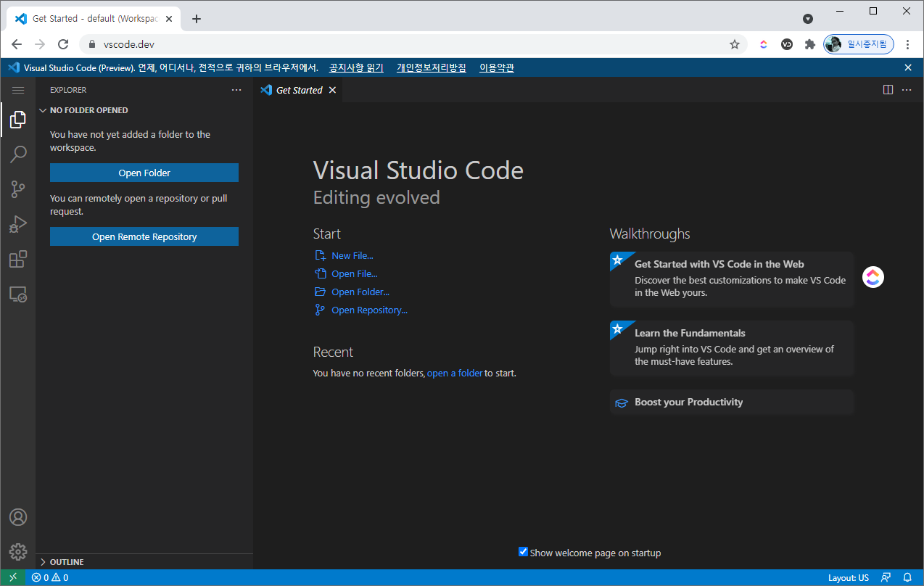Open errors and warnings count in status bar
924x586 pixels.
(x=50, y=578)
